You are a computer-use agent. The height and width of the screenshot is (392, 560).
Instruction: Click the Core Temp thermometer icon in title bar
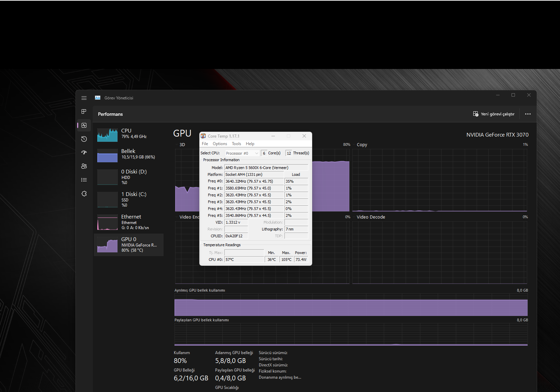tap(203, 136)
